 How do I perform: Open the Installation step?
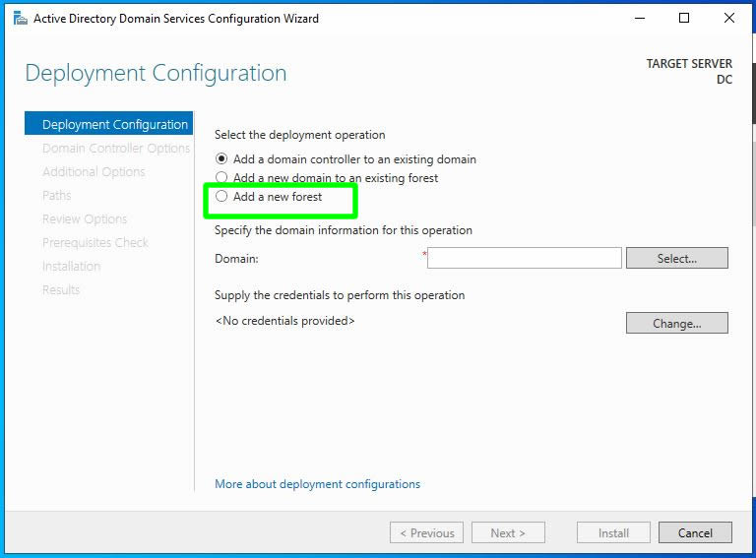[x=71, y=267]
